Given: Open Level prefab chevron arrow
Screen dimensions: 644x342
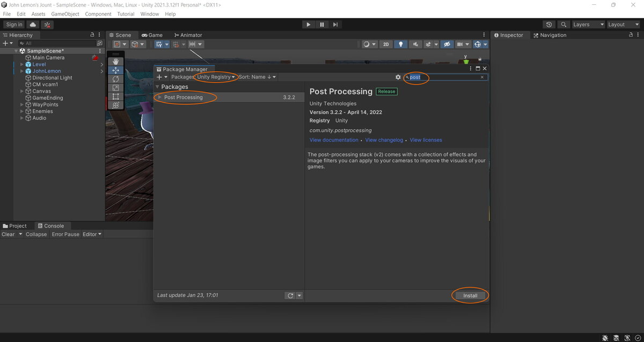Looking at the screenshot, I should coord(101,64).
